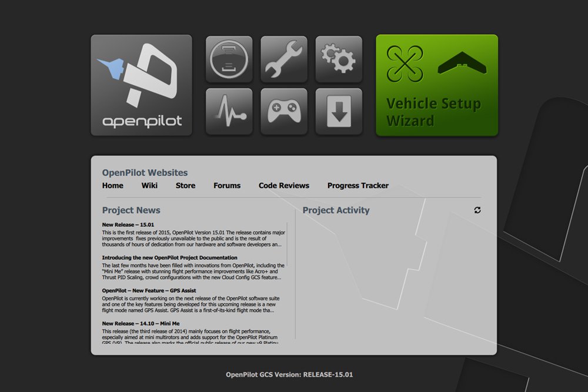Click the 'OpenPilot Websites' heading

145,172
